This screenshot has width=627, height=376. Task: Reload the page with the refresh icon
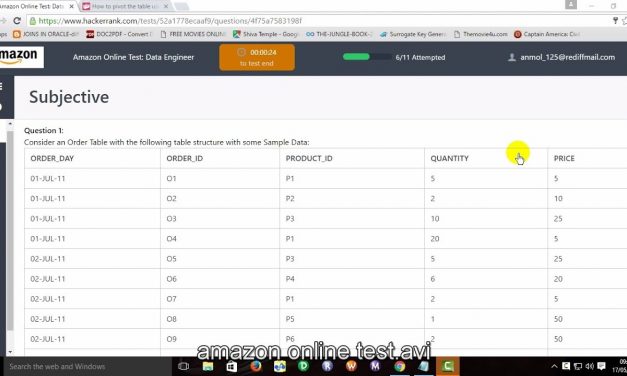tap(17, 20)
